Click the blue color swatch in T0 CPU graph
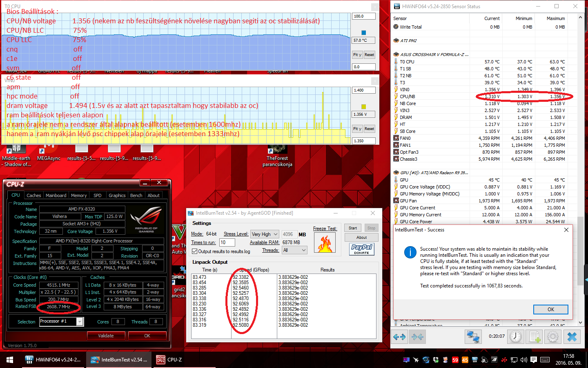 click(364, 33)
